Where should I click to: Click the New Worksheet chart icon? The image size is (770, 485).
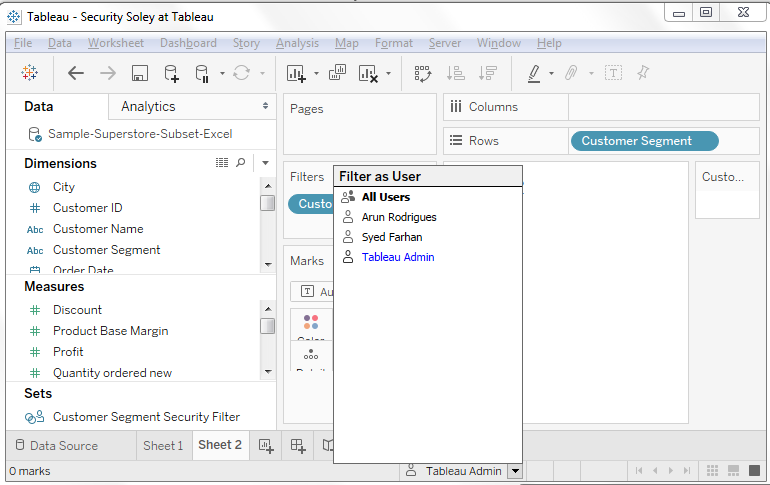(x=296, y=73)
